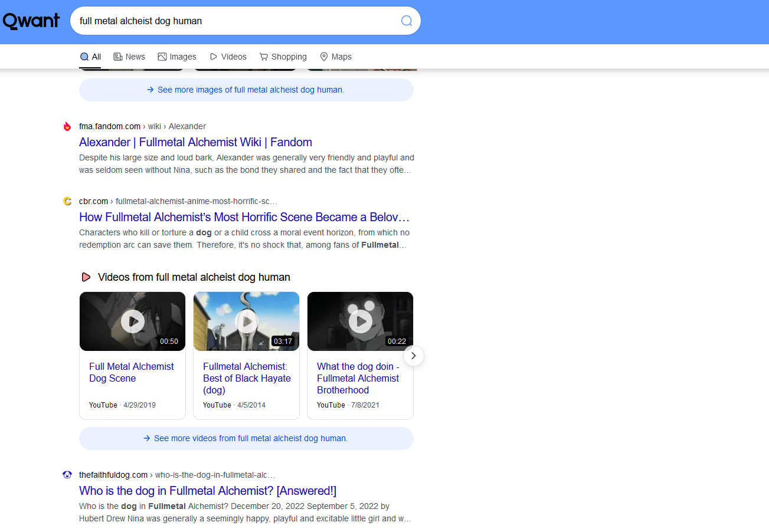Click the Videos from full metal alcheist heading

pyautogui.click(x=194, y=277)
